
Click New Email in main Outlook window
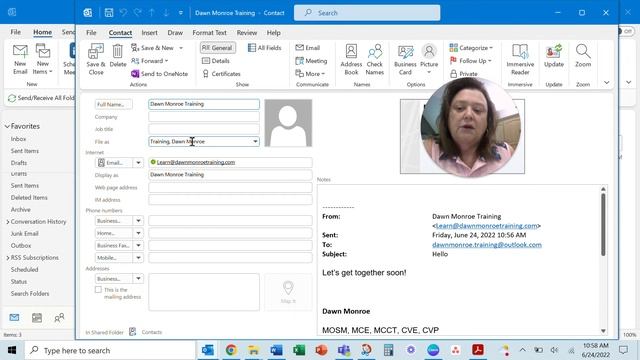click(20, 59)
